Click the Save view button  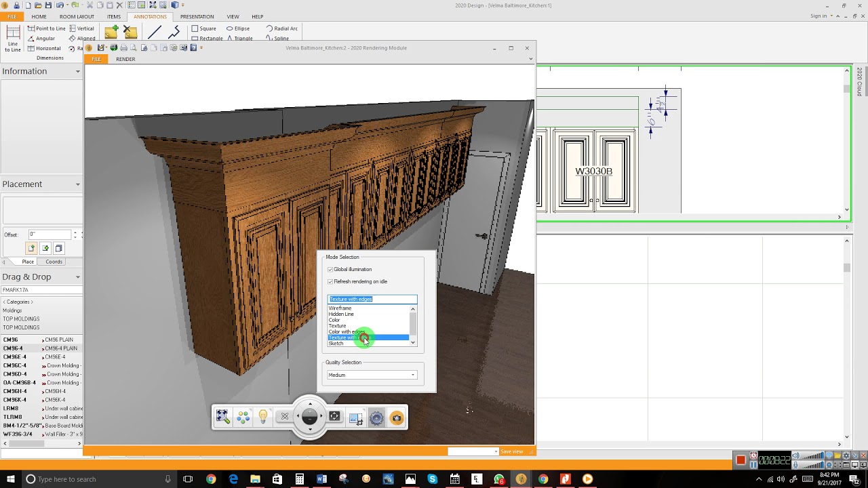pyautogui.click(x=512, y=451)
